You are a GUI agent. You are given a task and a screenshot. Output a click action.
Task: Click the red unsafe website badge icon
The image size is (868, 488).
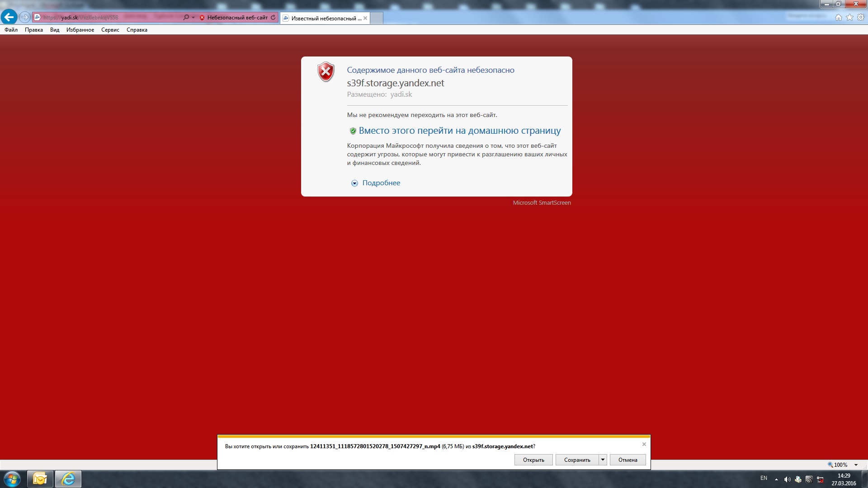click(202, 18)
